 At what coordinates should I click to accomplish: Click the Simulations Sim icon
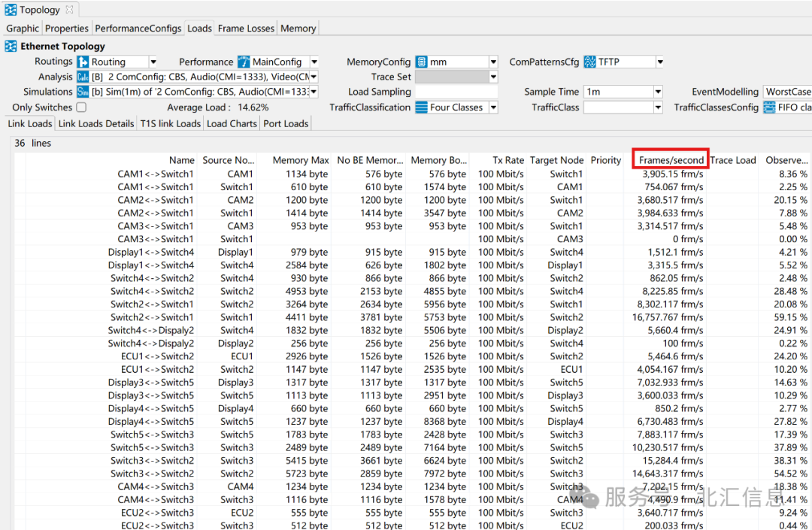(83, 92)
